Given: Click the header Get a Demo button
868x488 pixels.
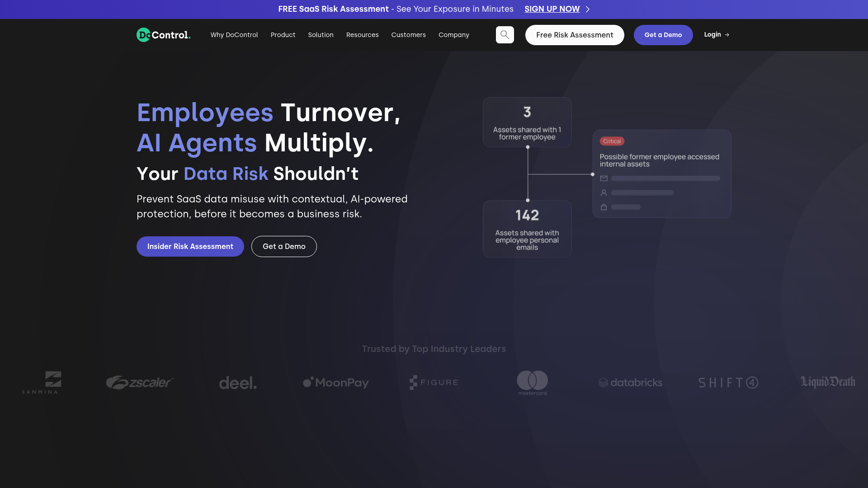Looking at the screenshot, I should (663, 35).
